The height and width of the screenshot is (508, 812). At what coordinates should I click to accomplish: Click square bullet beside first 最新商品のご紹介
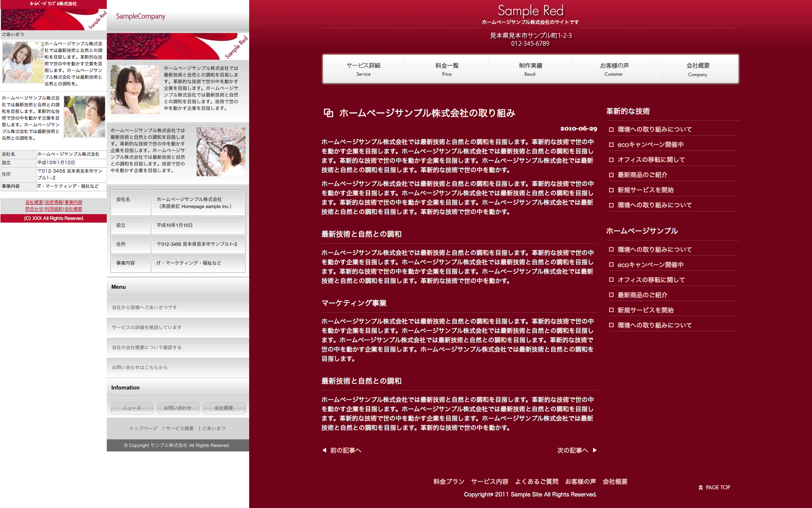(x=611, y=175)
